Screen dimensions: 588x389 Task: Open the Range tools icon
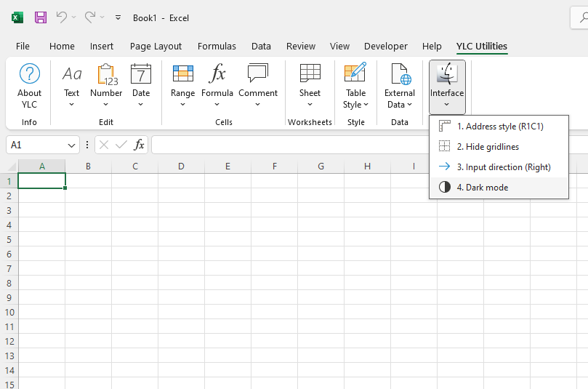[182, 74]
